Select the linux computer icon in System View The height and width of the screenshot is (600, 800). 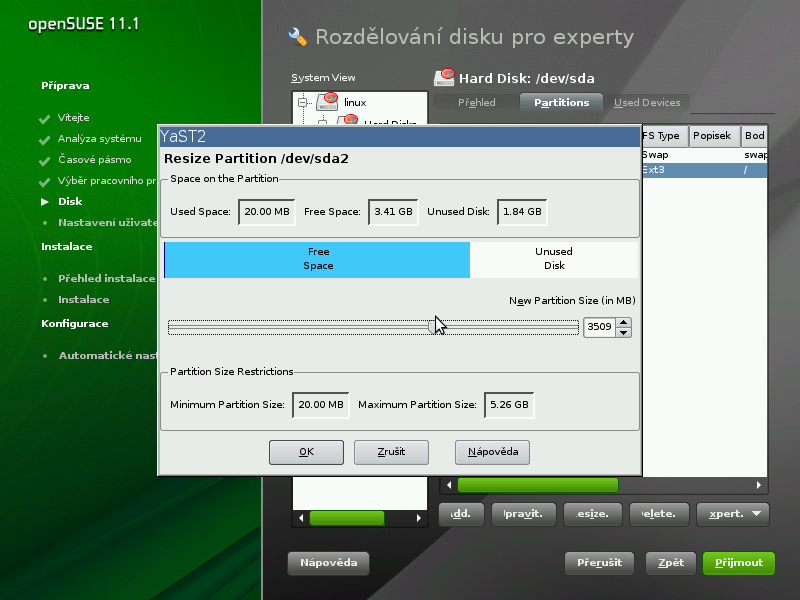coord(327,102)
